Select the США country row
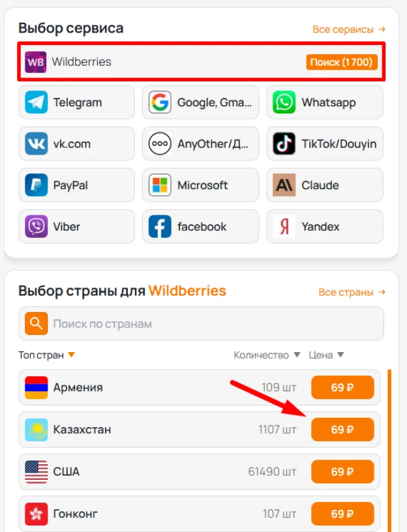 point(199,471)
